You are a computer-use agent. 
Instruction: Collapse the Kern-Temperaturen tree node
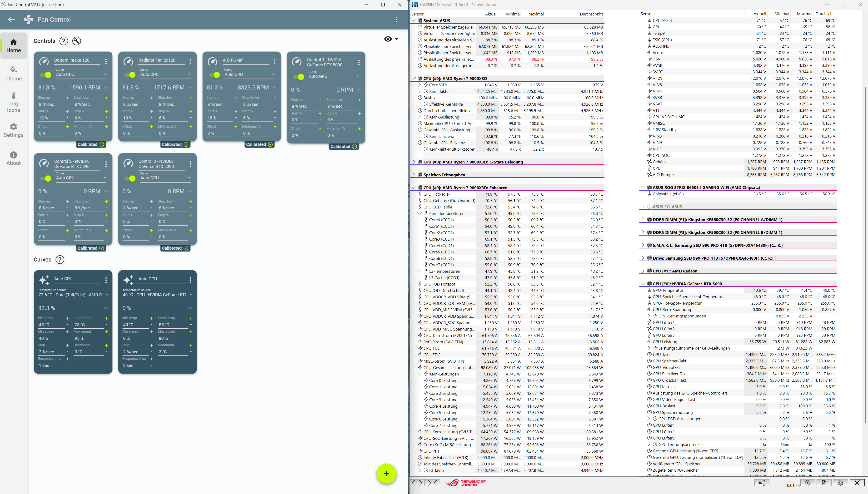point(419,213)
